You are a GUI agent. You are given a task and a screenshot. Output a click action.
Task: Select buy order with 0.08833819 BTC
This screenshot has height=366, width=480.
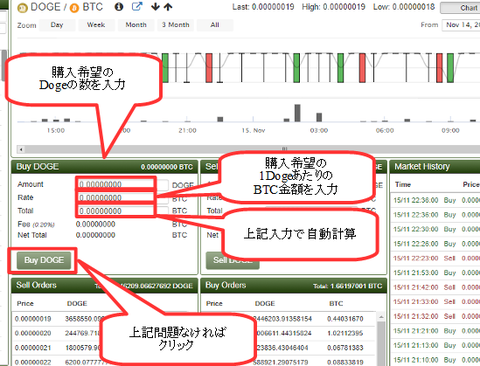pos(289,362)
